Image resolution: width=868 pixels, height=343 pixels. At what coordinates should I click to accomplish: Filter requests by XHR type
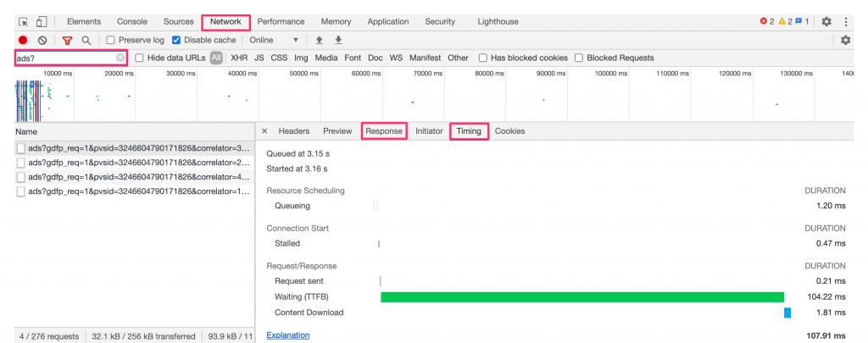(239, 58)
